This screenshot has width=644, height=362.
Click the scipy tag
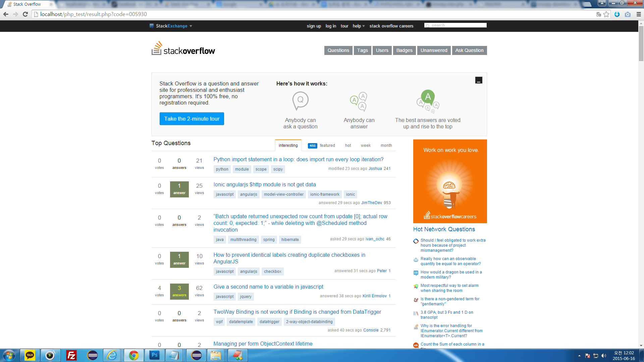(x=278, y=169)
